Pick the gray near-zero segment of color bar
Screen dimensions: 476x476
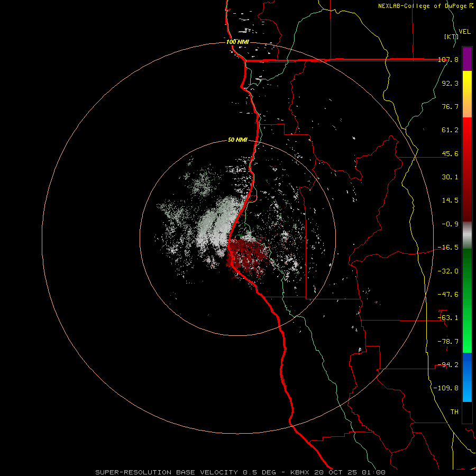tap(467, 235)
